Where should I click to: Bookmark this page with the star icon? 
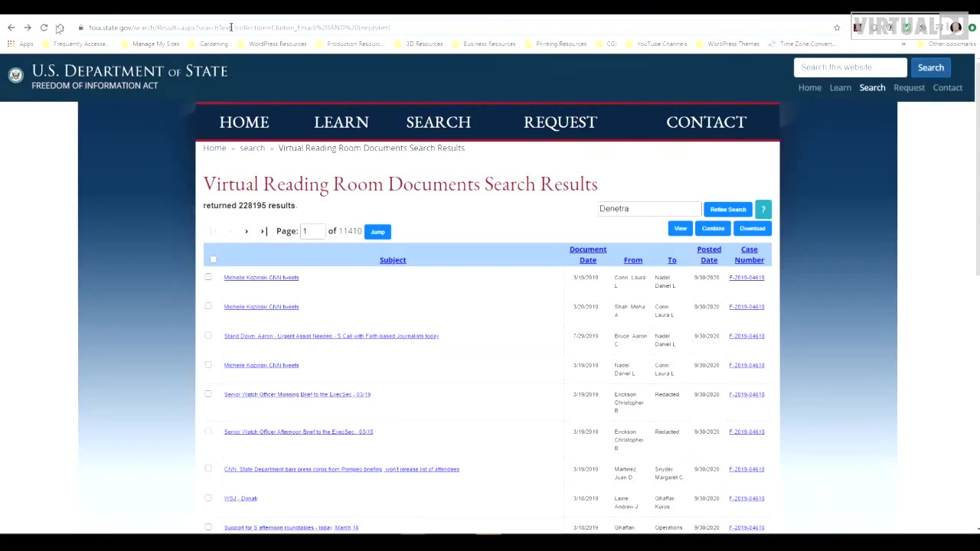[837, 28]
